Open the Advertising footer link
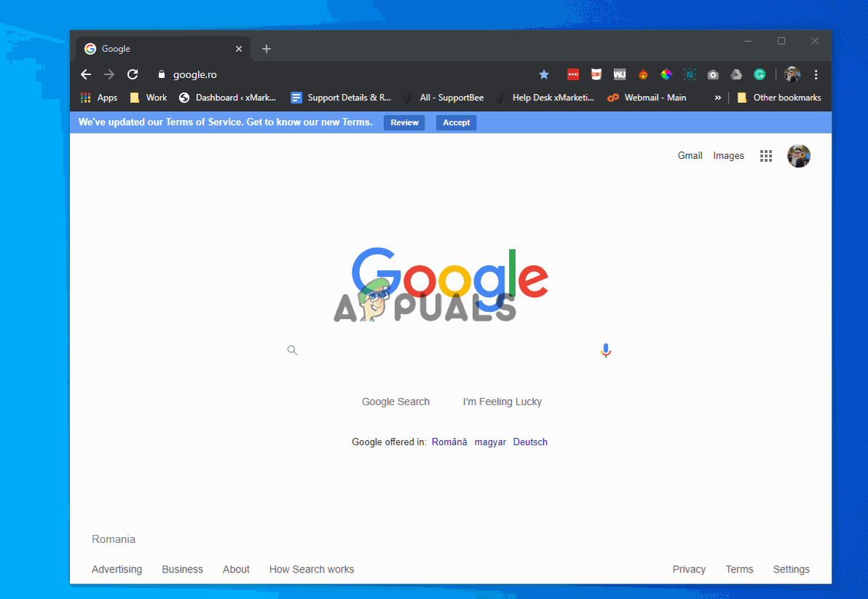Screen dimensions: 868x599 [117, 569]
